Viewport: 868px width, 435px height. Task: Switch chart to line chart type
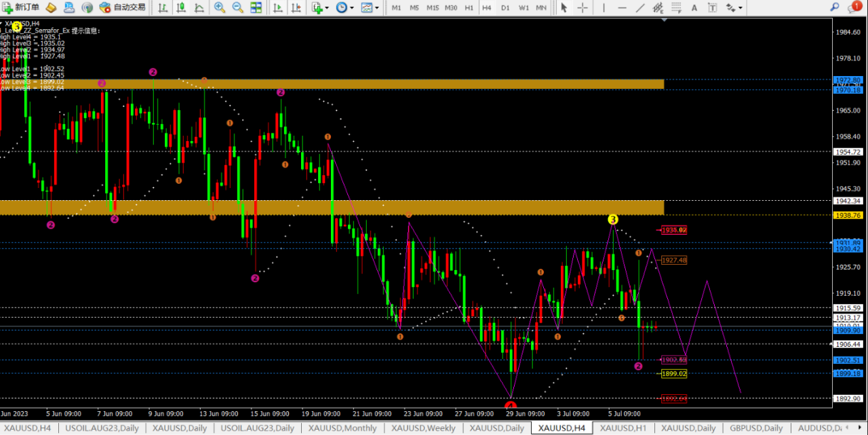coord(198,7)
